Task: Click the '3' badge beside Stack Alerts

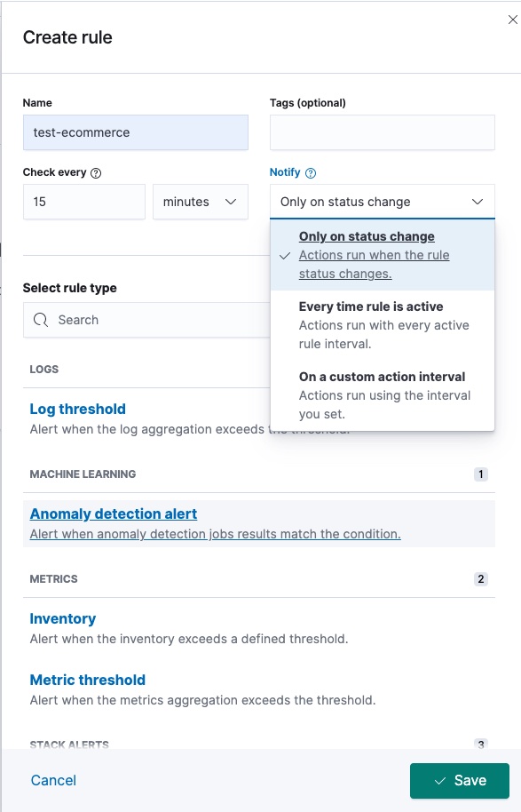Action: click(x=480, y=744)
